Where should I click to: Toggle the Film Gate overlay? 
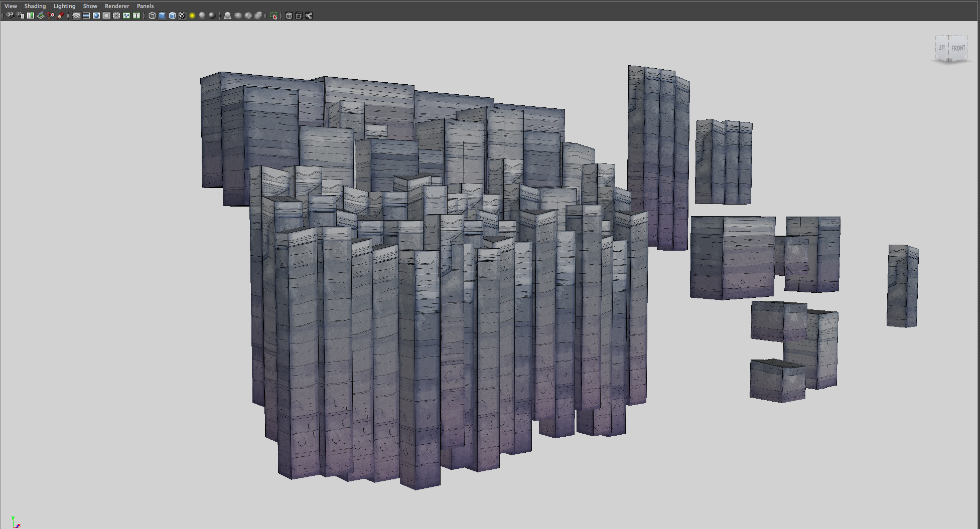click(86, 16)
